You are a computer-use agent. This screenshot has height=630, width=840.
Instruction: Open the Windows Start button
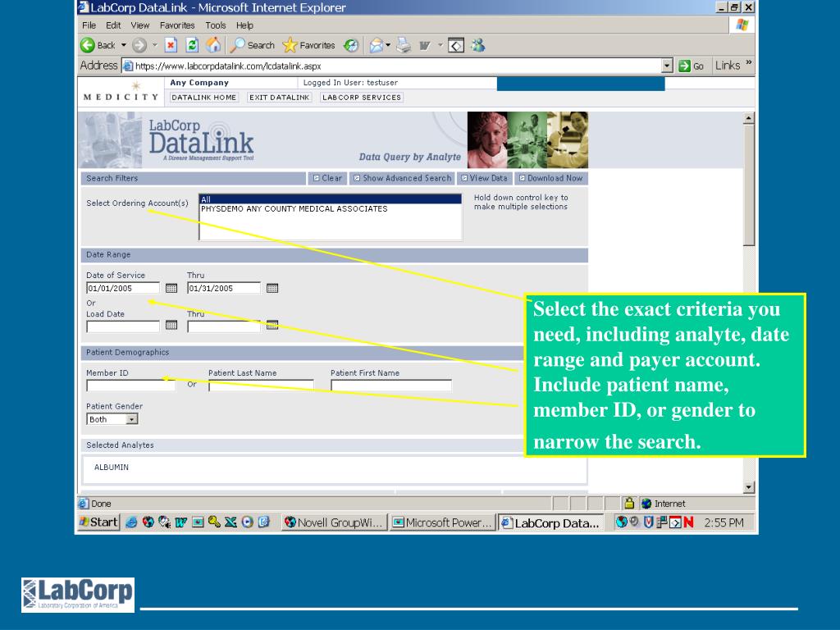point(98,522)
